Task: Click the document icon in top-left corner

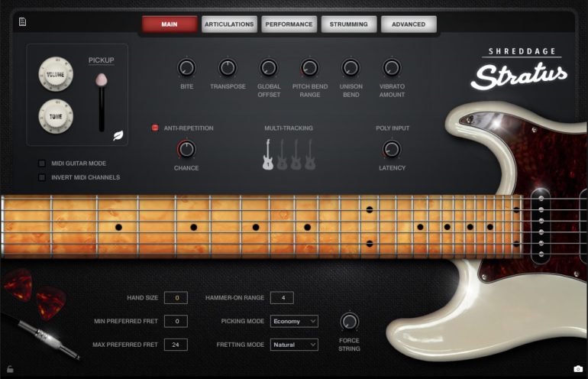Action: pos(22,21)
